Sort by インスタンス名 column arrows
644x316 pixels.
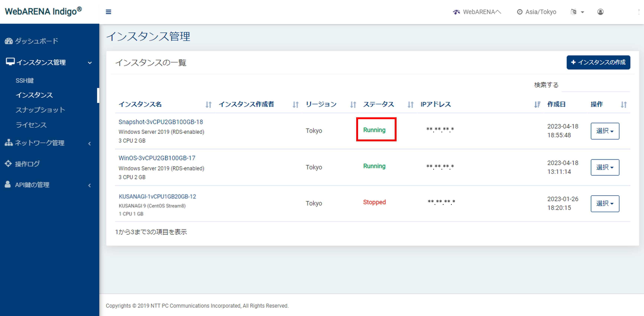tap(208, 104)
